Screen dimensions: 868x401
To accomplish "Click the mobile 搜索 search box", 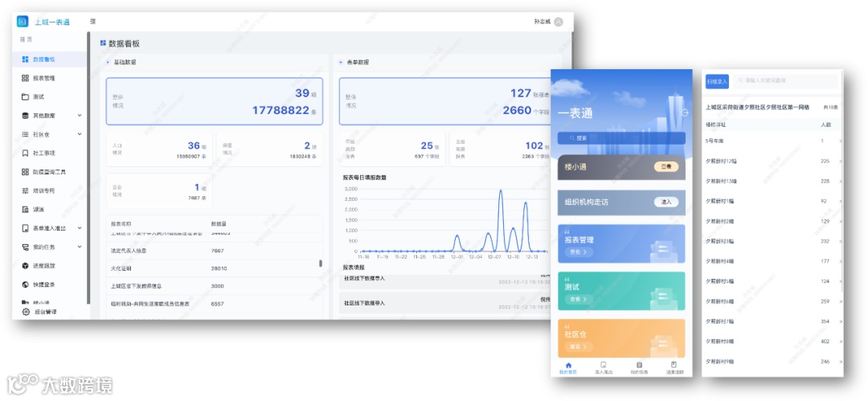I will tap(621, 138).
